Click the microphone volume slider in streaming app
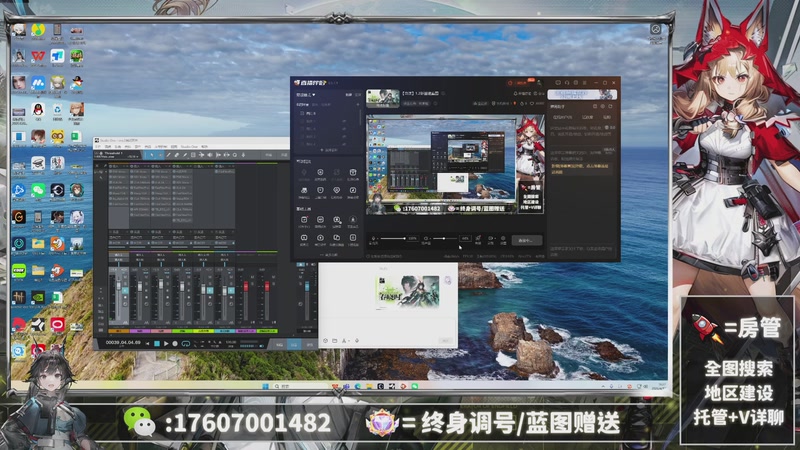Screen dimensions: 800x450 pos(393,238)
